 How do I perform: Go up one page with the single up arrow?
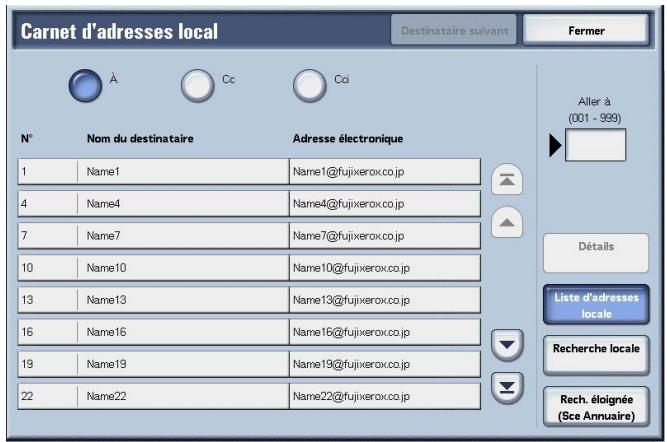(507, 222)
